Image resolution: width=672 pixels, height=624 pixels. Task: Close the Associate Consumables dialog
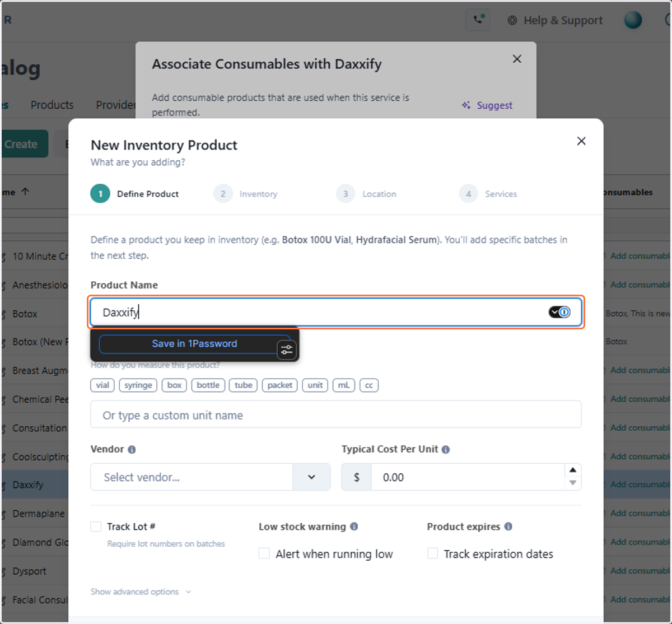point(517,59)
